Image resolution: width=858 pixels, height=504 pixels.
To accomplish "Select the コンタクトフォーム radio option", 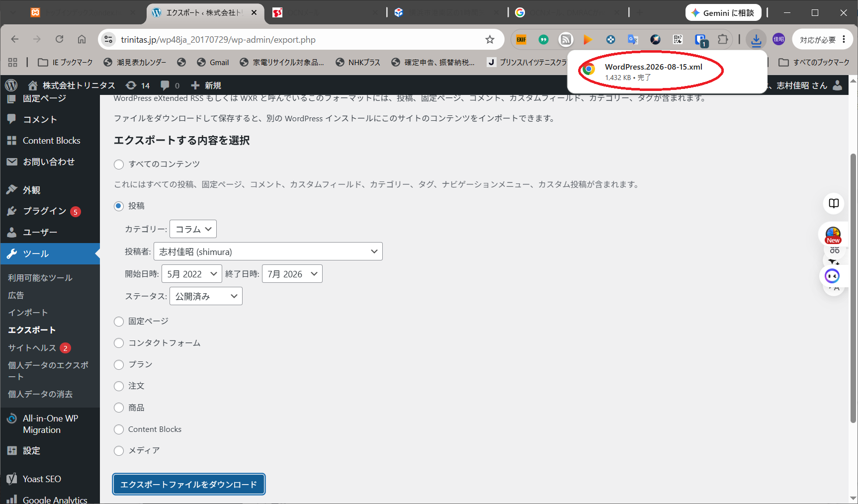I will (x=119, y=343).
